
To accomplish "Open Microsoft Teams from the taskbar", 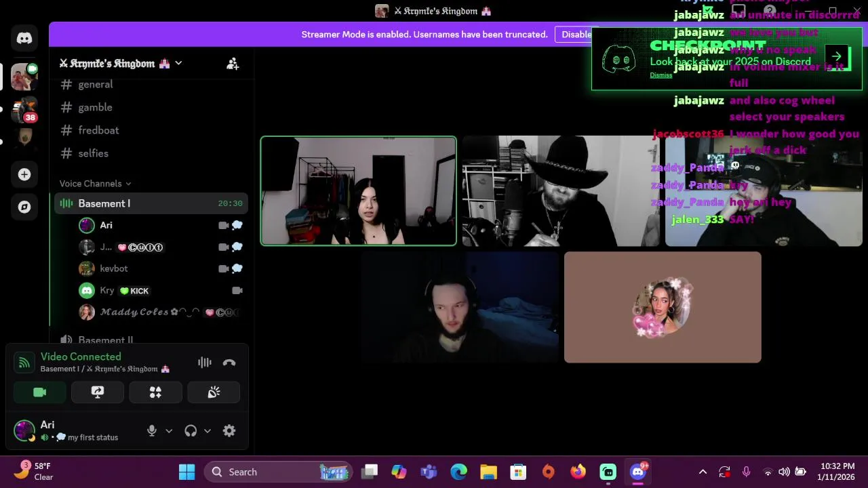I will pos(429,472).
